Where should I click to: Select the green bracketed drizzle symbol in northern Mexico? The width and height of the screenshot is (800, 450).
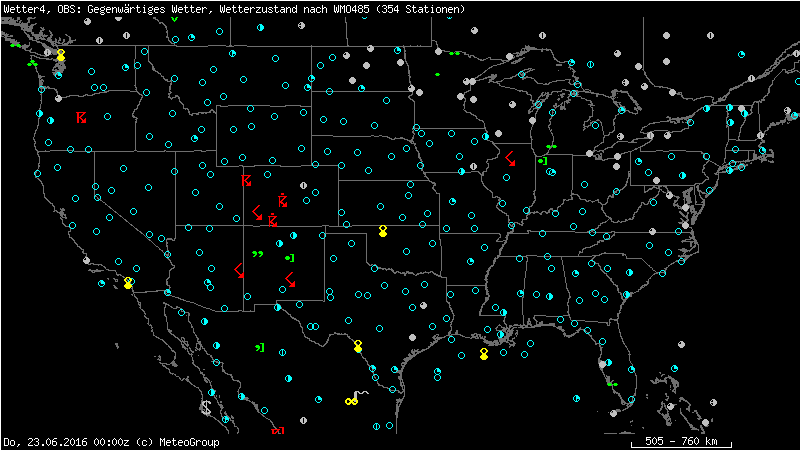coord(260,348)
